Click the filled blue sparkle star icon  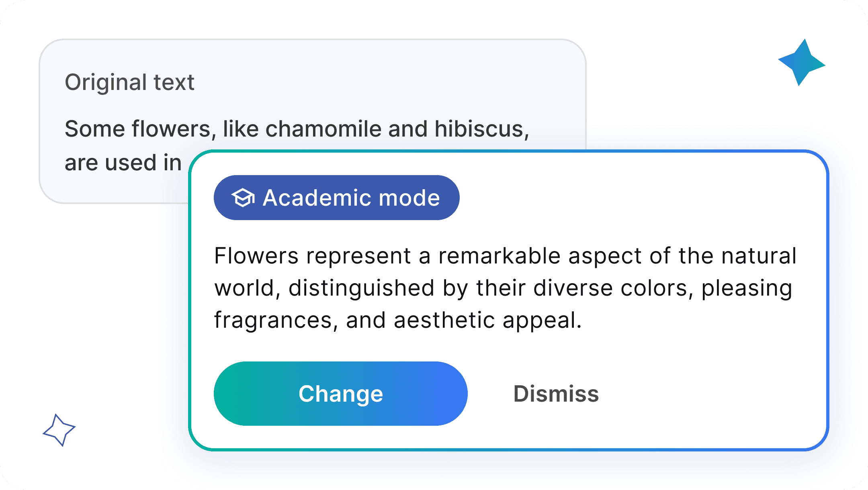[x=801, y=63]
